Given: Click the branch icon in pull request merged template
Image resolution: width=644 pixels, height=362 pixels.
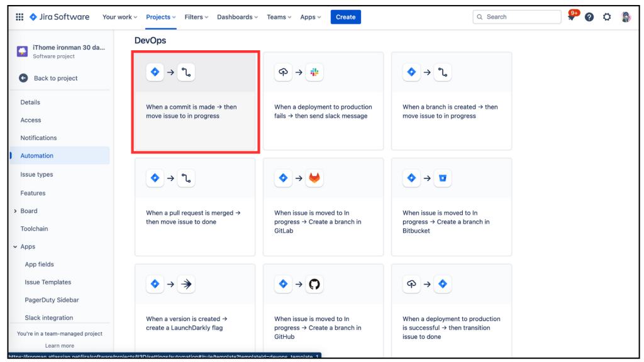Looking at the screenshot, I should [x=186, y=178].
